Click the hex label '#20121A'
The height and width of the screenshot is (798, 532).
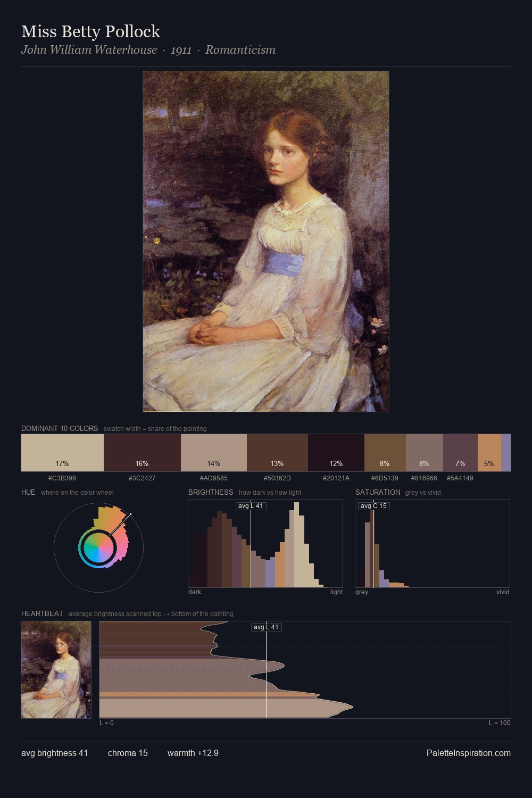coord(336,478)
